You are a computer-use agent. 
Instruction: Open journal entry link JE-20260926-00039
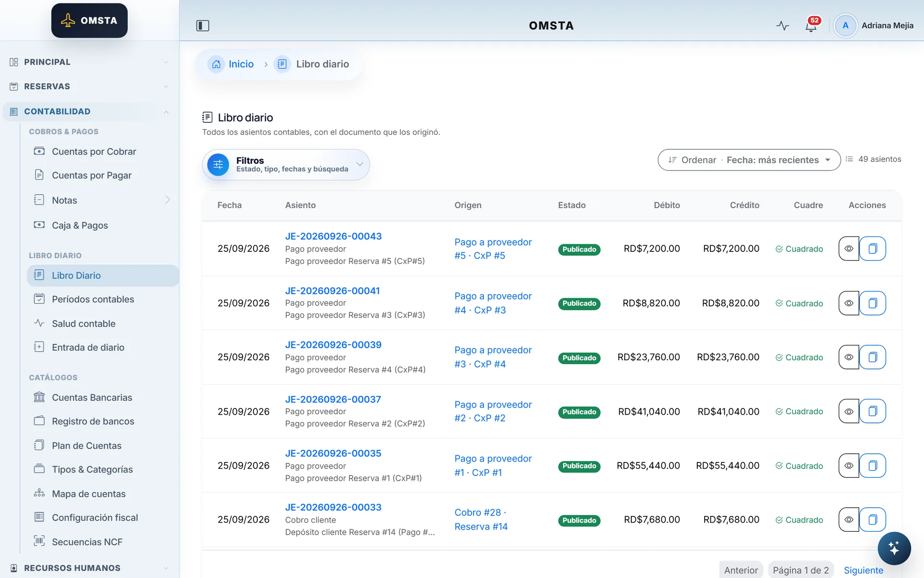pyautogui.click(x=333, y=345)
